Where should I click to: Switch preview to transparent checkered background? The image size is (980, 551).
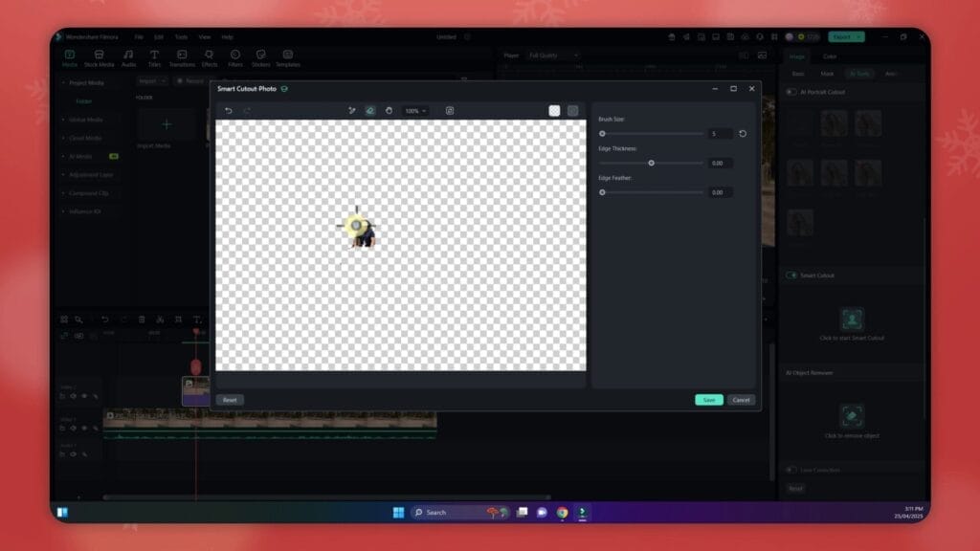tap(554, 110)
